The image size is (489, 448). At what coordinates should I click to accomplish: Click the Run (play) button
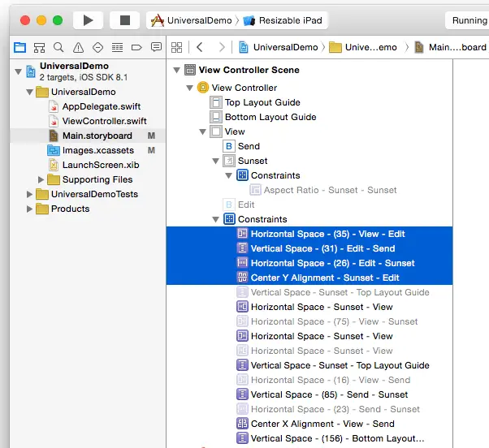click(88, 20)
